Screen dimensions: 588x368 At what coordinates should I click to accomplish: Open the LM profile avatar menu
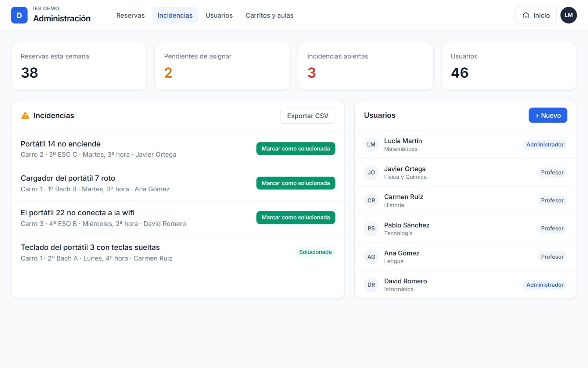click(x=569, y=15)
